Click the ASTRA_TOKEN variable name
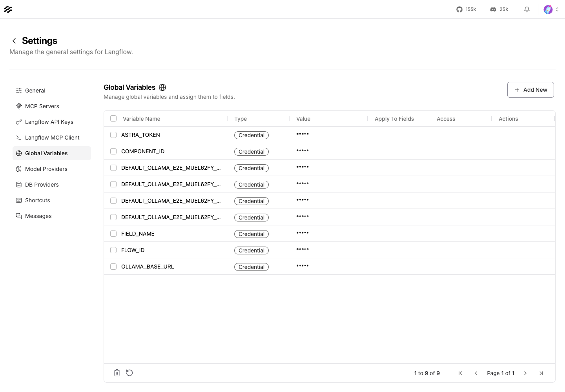This screenshot has width=565, height=392. point(140,135)
